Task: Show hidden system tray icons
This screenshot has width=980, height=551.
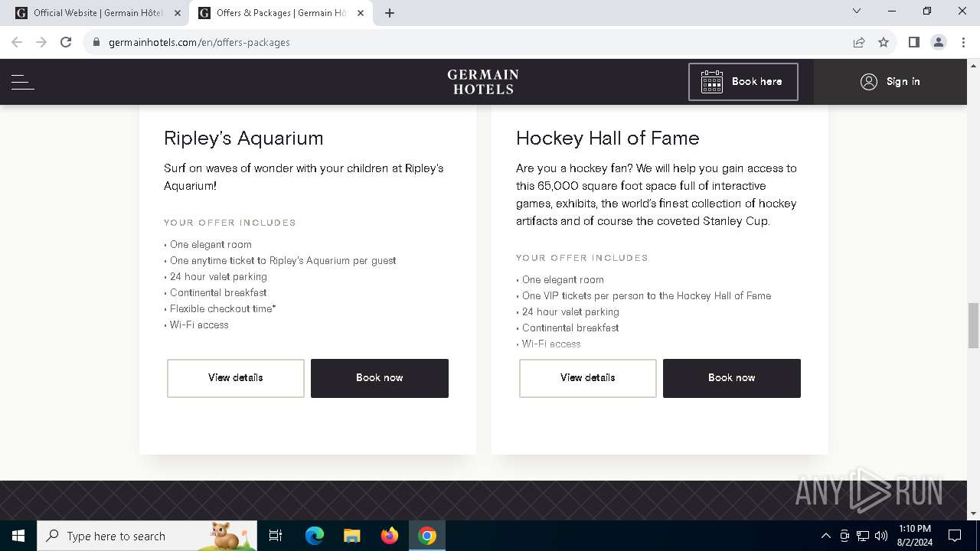Action: tap(825, 536)
